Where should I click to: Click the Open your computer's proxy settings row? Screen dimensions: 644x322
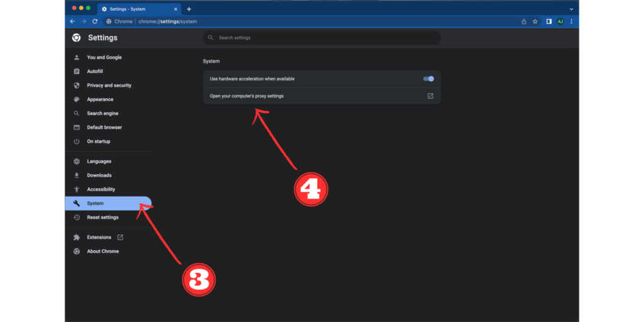(x=321, y=96)
